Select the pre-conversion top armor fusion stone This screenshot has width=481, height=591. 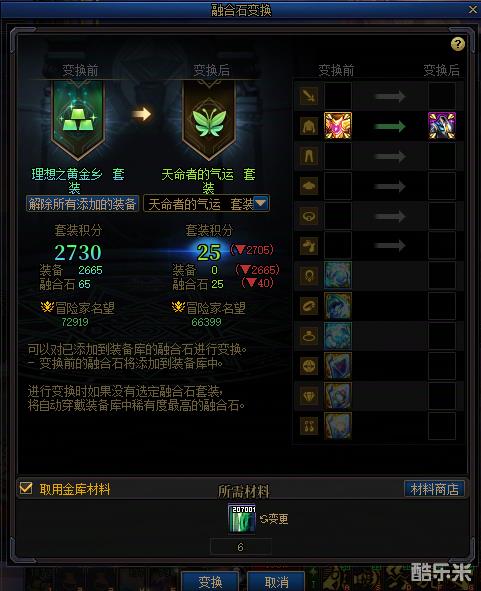(338, 126)
